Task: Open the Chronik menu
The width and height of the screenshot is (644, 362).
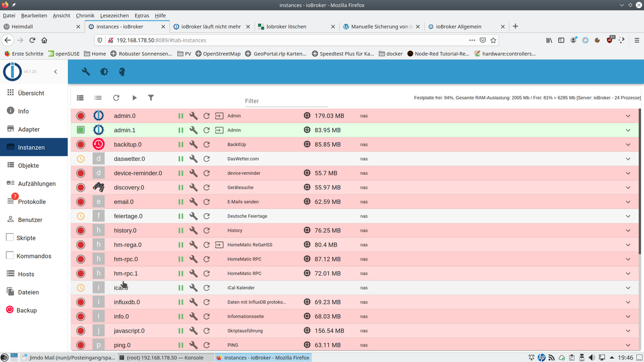Action: click(85, 16)
